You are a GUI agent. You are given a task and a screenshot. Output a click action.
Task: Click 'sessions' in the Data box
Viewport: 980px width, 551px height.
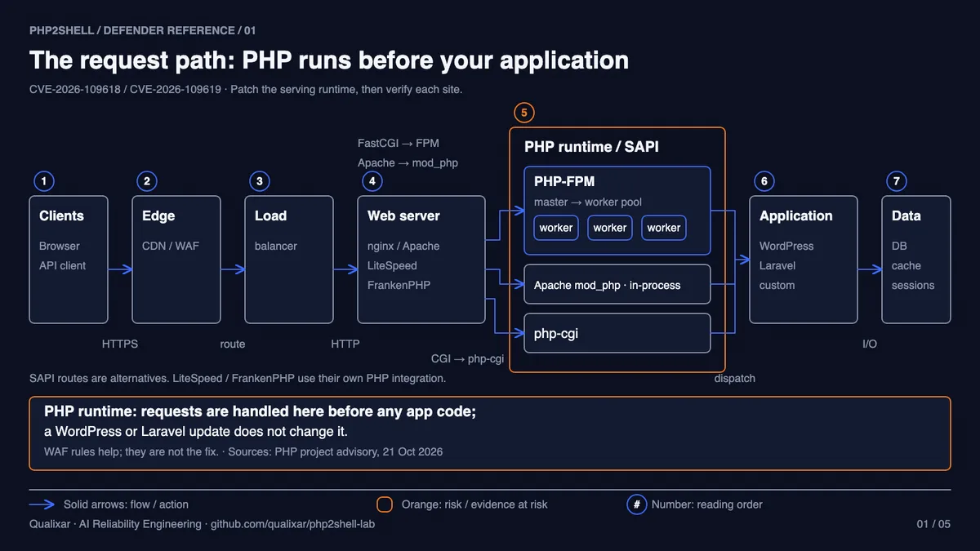click(x=913, y=285)
